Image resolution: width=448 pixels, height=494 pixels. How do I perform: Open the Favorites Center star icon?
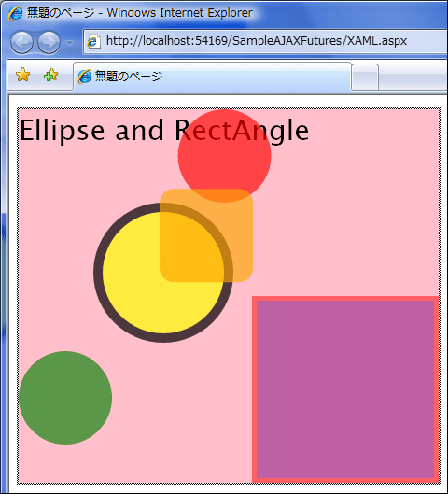pos(22,76)
